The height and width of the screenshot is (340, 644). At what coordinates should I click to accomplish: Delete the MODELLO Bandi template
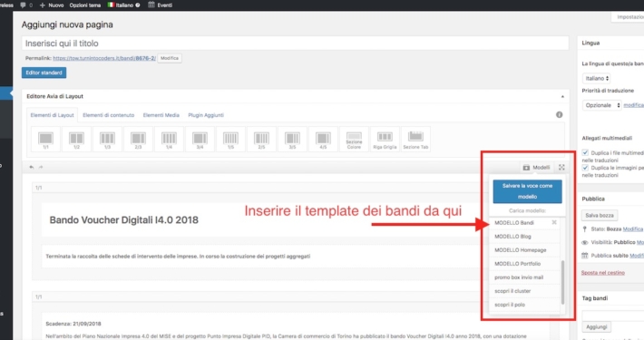coord(554,222)
